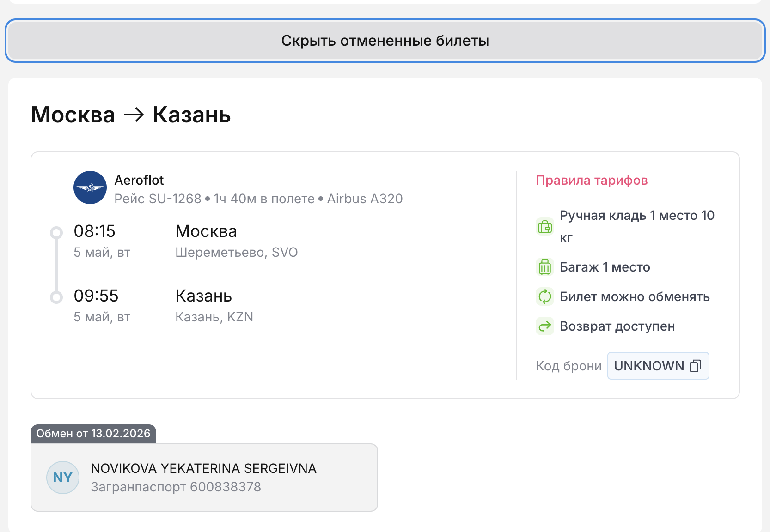The width and height of the screenshot is (770, 532).
Task: Click the Возврат доступен text
Action: click(617, 326)
